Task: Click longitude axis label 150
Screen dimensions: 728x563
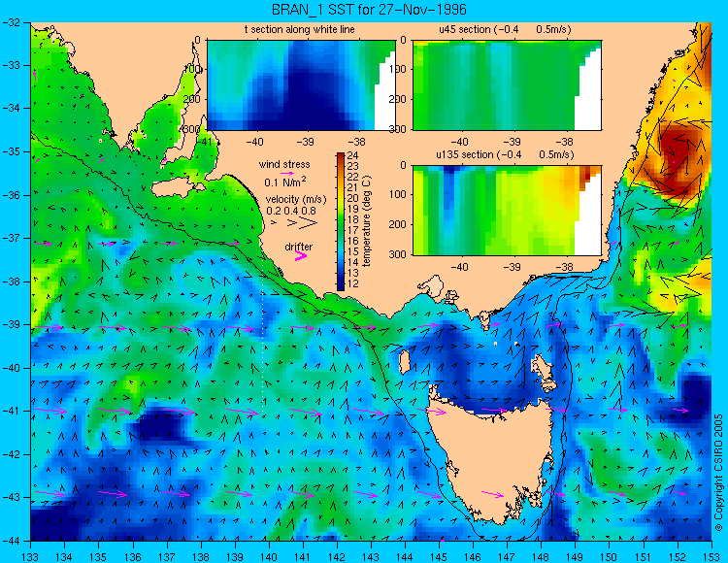Action: coord(610,555)
